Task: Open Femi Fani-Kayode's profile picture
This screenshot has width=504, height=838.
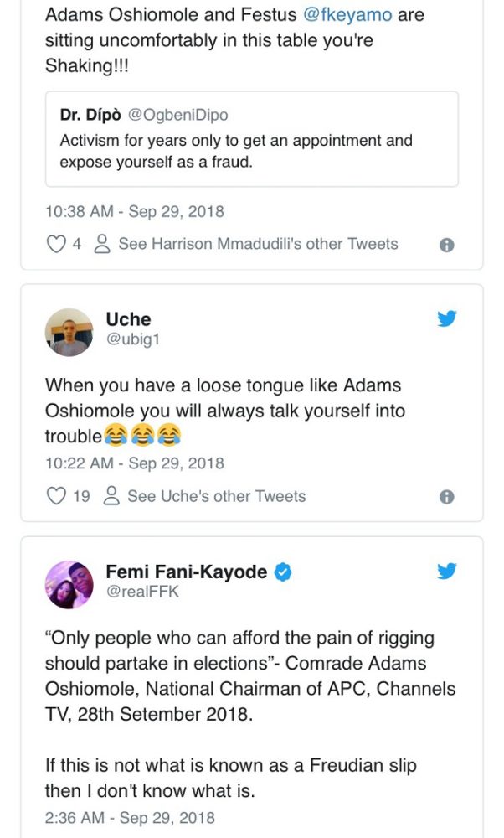Action: pyautogui.click(x=69, y=585)
